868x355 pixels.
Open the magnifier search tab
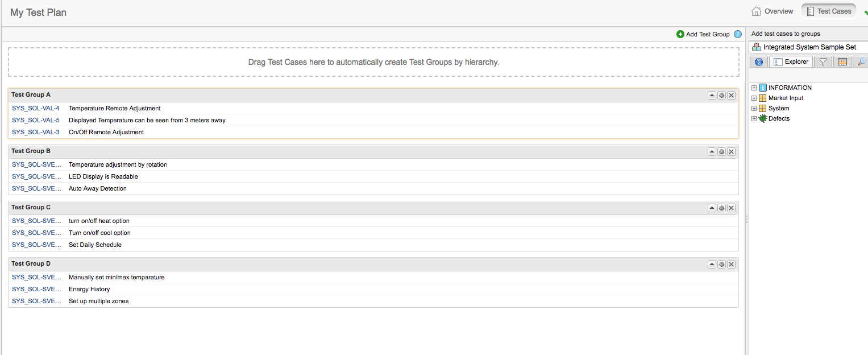[x=862, y=62]
